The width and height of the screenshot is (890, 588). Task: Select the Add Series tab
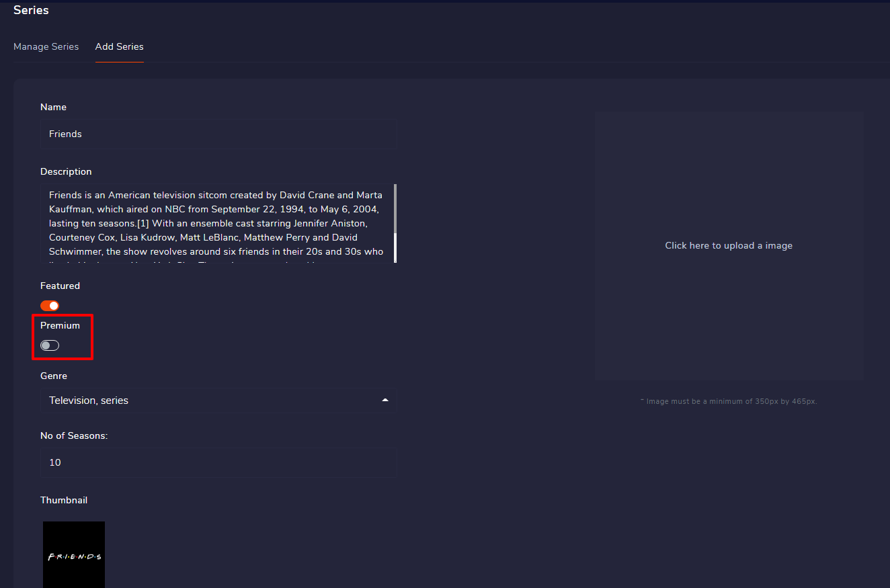[119, 46]
